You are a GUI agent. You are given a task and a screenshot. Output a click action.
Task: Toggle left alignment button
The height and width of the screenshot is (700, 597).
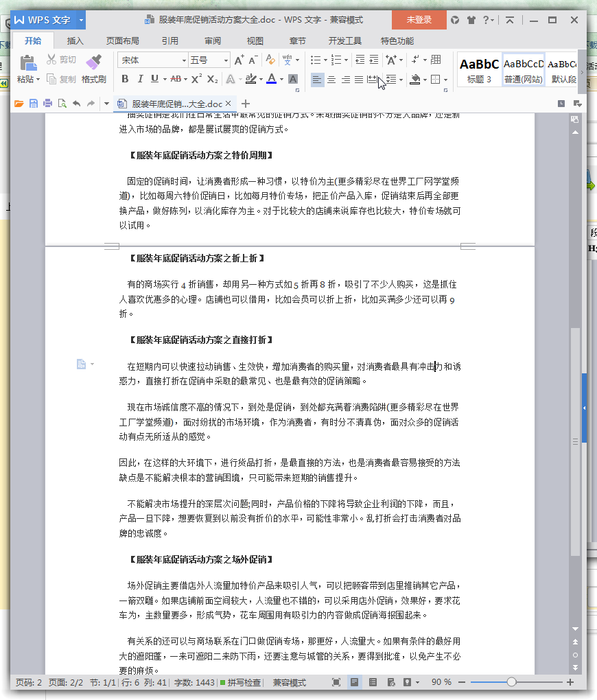[317, 80]
